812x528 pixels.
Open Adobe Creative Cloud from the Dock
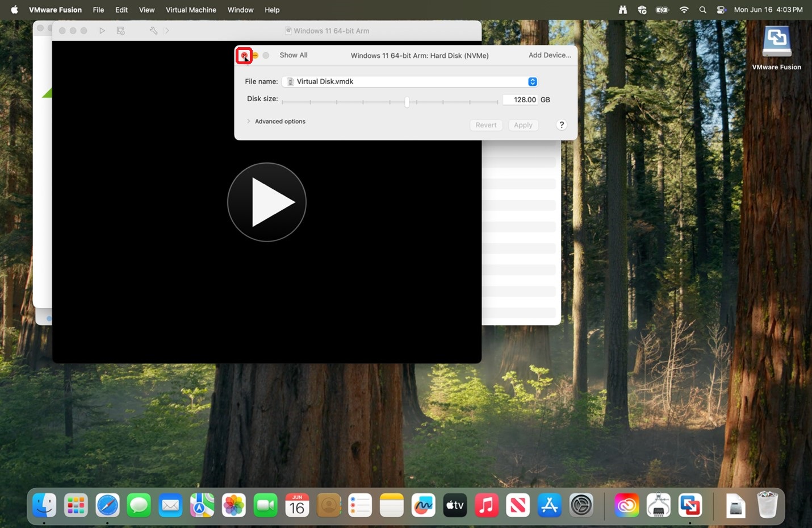pyautogui.click(x=627, y=505)
